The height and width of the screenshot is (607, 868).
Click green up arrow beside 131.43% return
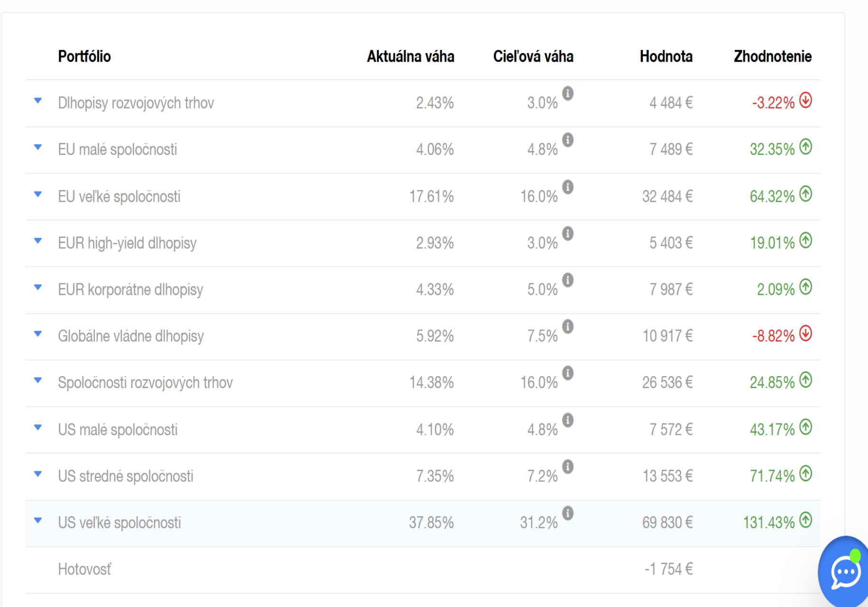pos(805,520)
